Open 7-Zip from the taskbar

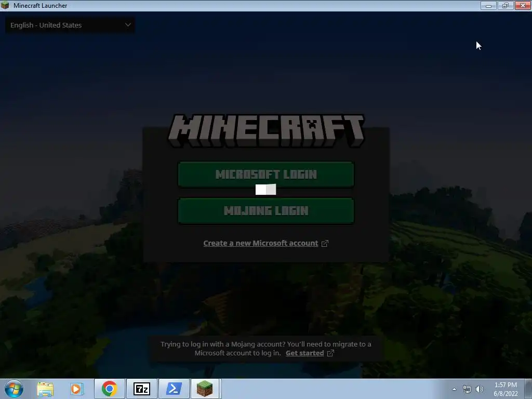tap(142, 389)
